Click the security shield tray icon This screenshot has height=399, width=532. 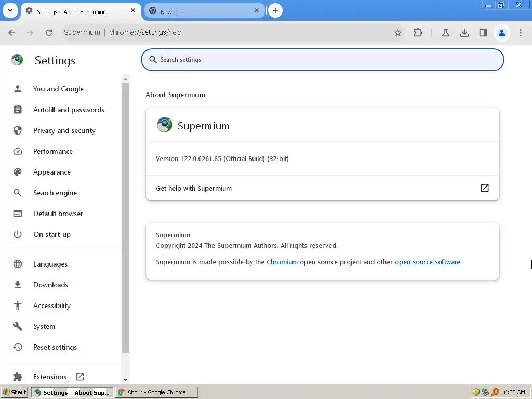tap(476, 392)
